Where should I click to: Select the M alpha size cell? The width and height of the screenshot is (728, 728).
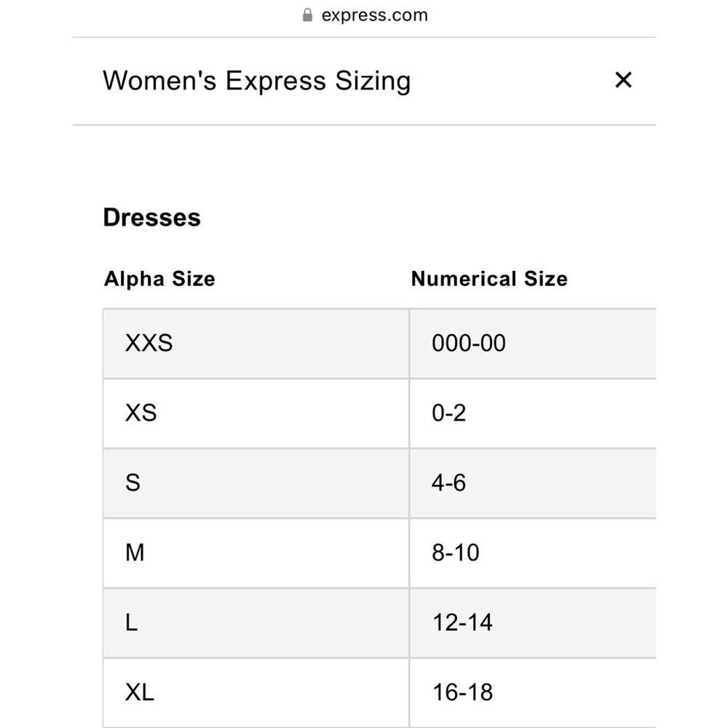tap(256, 553)
